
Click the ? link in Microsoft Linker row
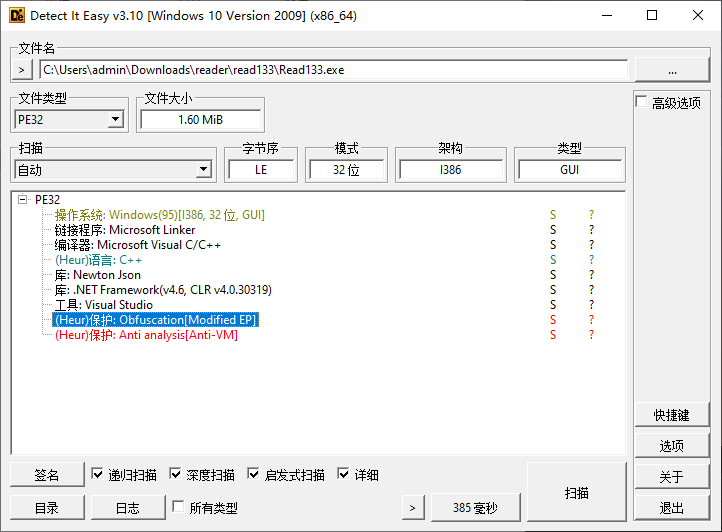[591, 230]
